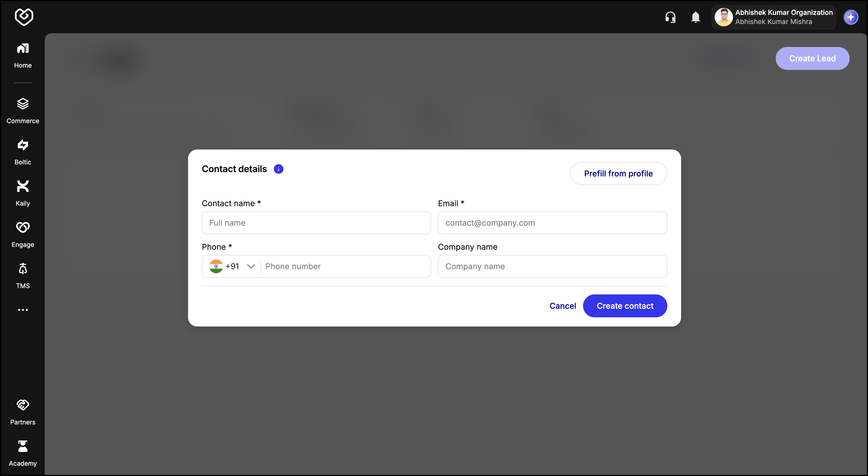Focus the Full name input field
868x476 pixels.
[x=316, y=223]
